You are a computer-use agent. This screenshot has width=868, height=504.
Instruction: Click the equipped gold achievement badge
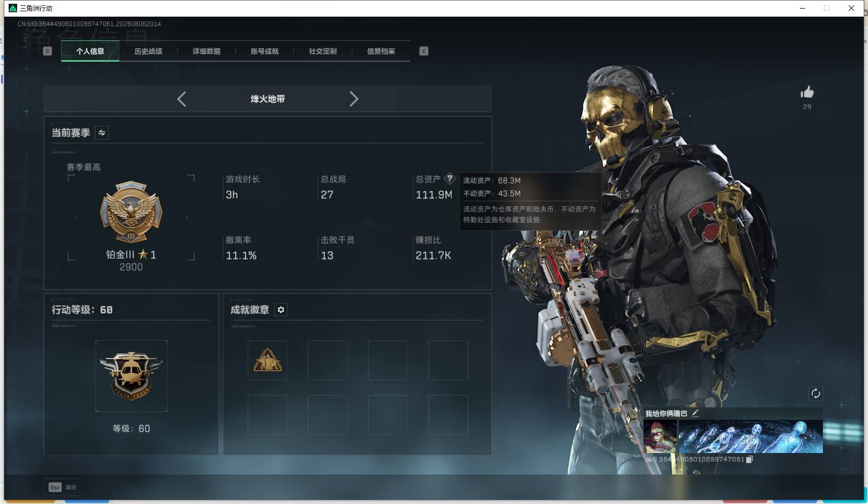[267, 360]
